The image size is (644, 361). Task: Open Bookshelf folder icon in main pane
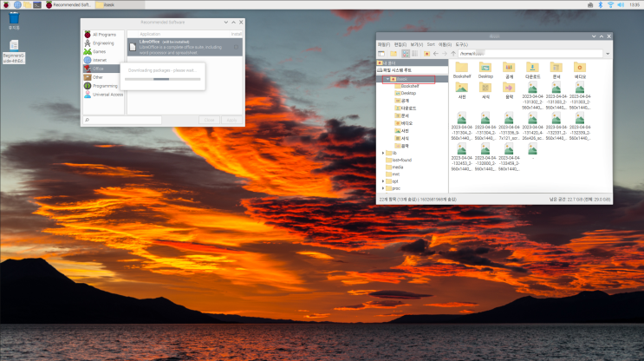click(462, 70)
